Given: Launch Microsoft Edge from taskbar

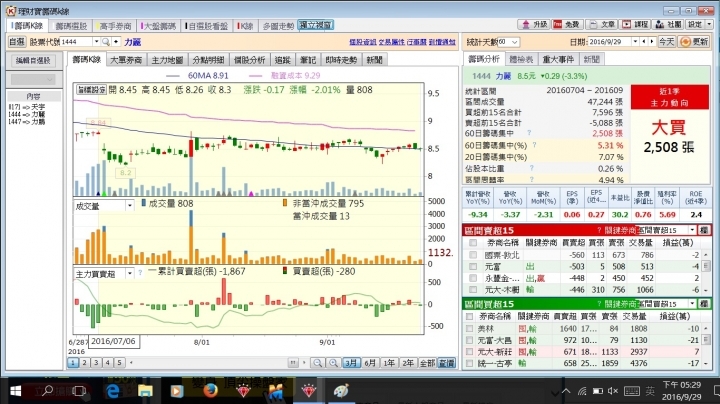Looking at the screenshot, I should coord(112,391).
